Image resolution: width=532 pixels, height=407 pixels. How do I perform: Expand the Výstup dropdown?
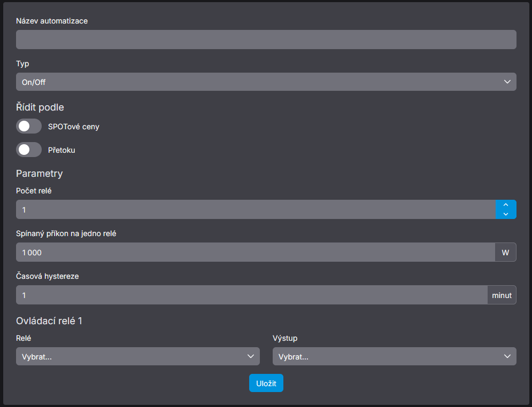(394, 356)
